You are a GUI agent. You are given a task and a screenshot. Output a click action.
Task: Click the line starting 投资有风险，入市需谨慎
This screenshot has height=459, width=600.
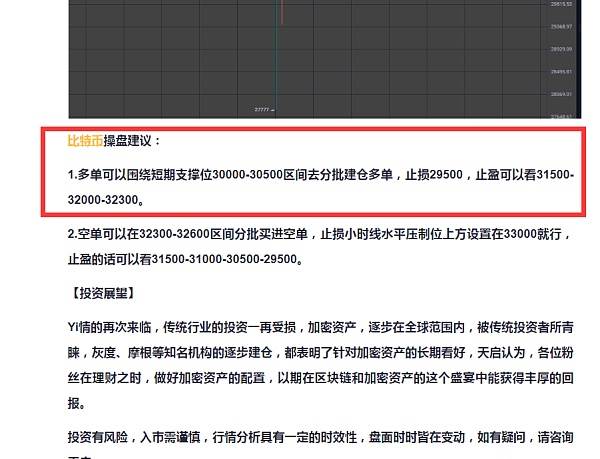tap(321, 437)
